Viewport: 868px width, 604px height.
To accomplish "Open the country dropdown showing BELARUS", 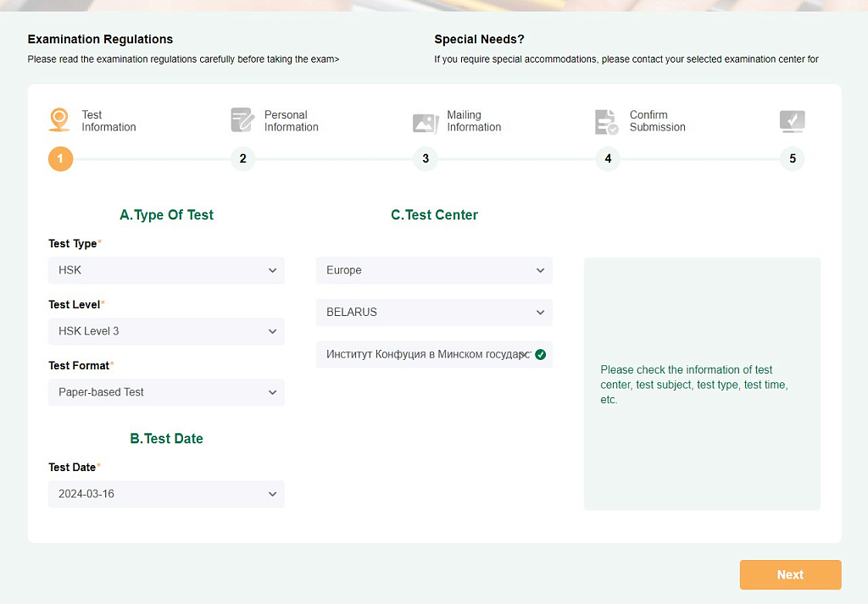I will (x=435, y=313).
